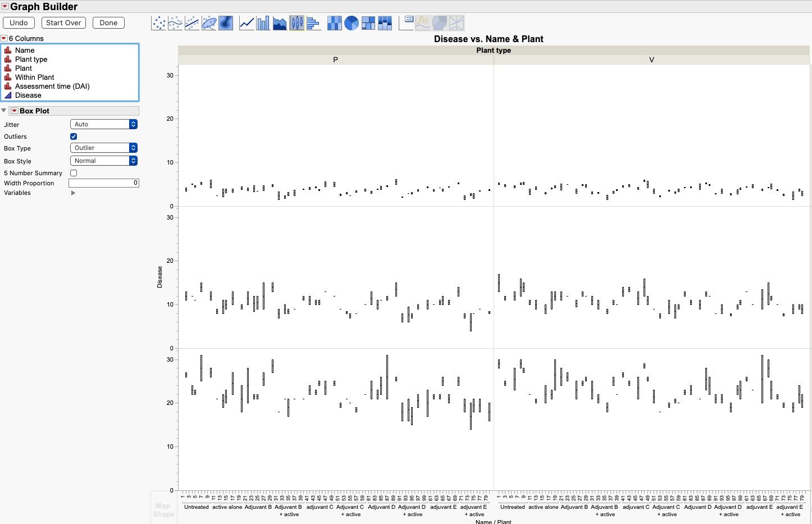Choose the Line of Fit element icon
Screen dimensions: 812x524
(x=192, y=22)
